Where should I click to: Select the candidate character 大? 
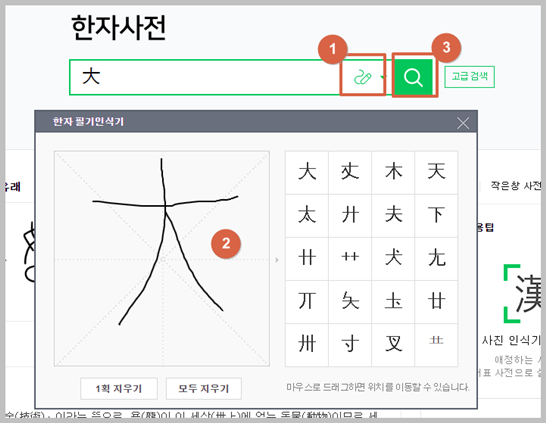point(307,172)
